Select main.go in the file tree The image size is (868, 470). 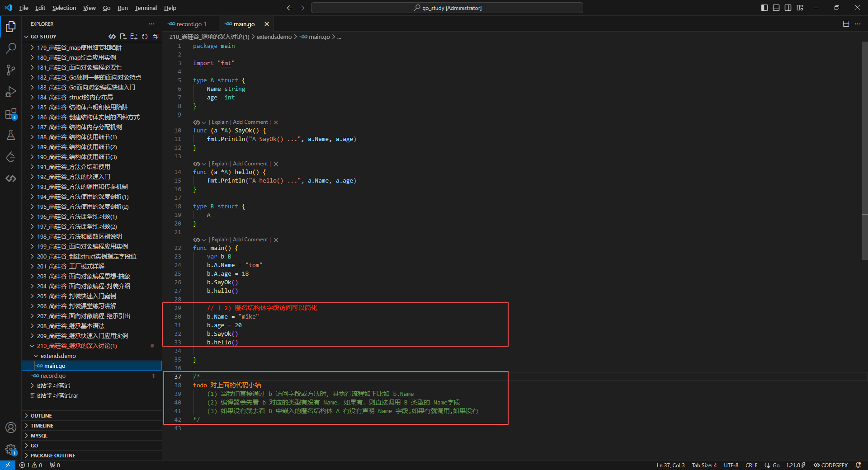92,366
